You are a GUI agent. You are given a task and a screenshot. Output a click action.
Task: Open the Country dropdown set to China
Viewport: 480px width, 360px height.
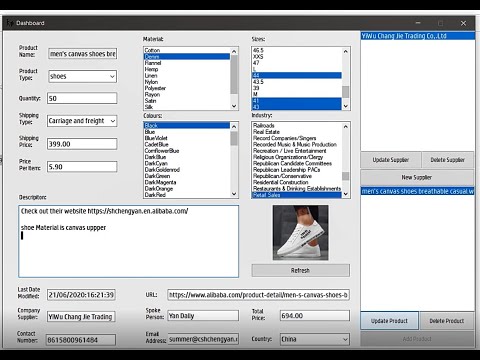tap(315, 339)
